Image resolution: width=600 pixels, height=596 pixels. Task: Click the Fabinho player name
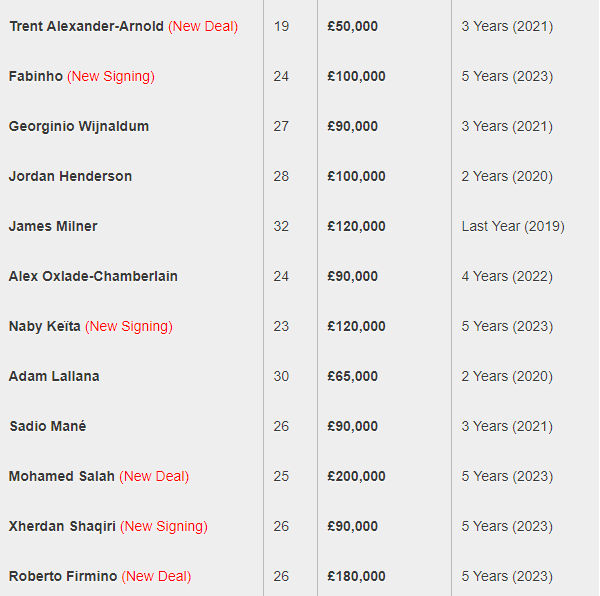tap(36, 76)
